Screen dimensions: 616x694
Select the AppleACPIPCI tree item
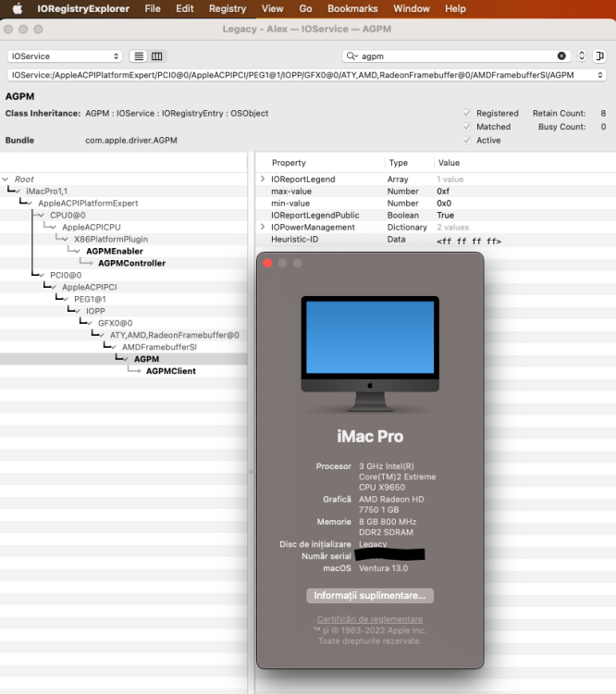90,287
